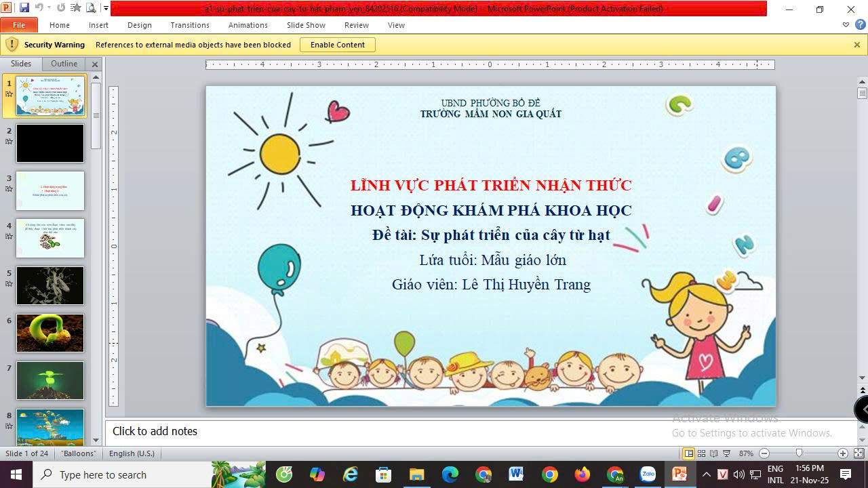Click the zoom out minus button
This screenshot has height=488, width=868.
764,453
